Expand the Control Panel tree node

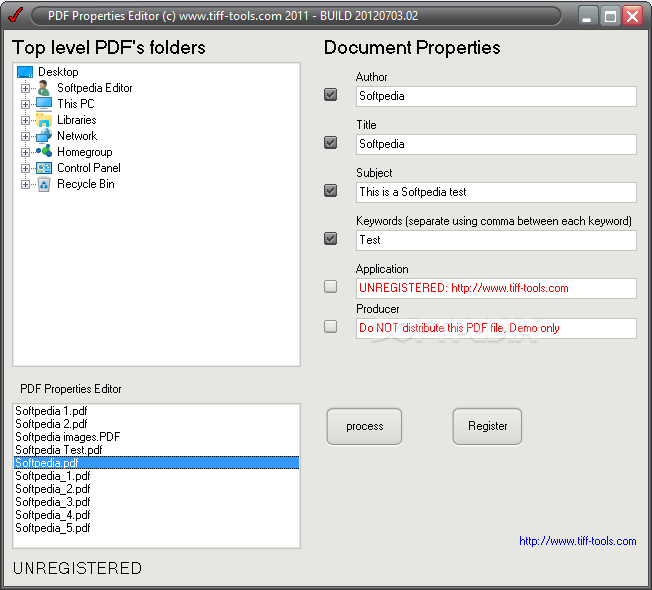25,168
